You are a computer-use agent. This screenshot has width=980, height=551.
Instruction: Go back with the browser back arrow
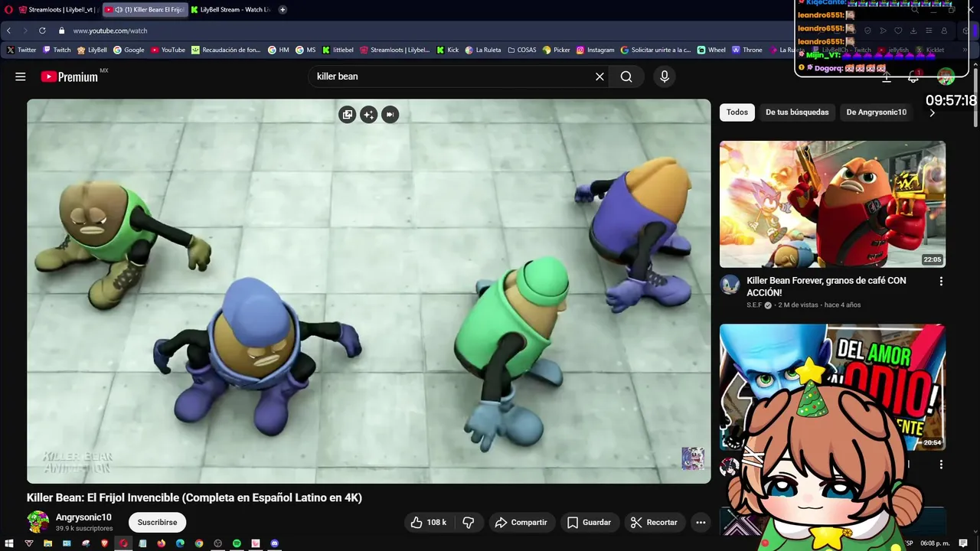coord(8,31)
